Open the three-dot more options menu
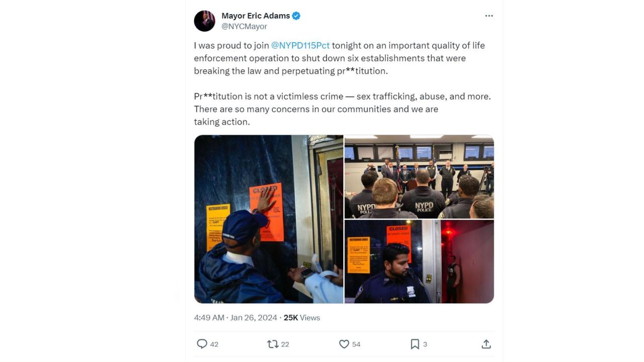The width and height of the screenshot is (644, 362). point(489,16)
